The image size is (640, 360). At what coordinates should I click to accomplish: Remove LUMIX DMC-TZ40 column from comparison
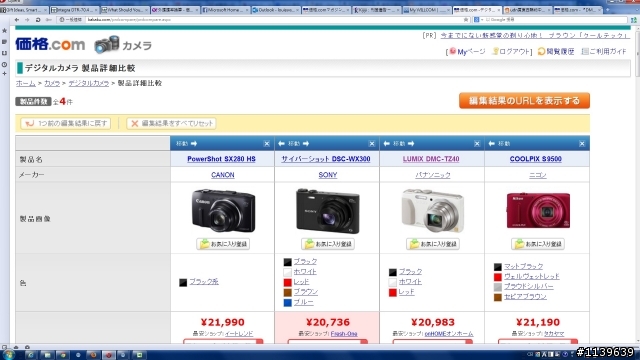point(477,144)
